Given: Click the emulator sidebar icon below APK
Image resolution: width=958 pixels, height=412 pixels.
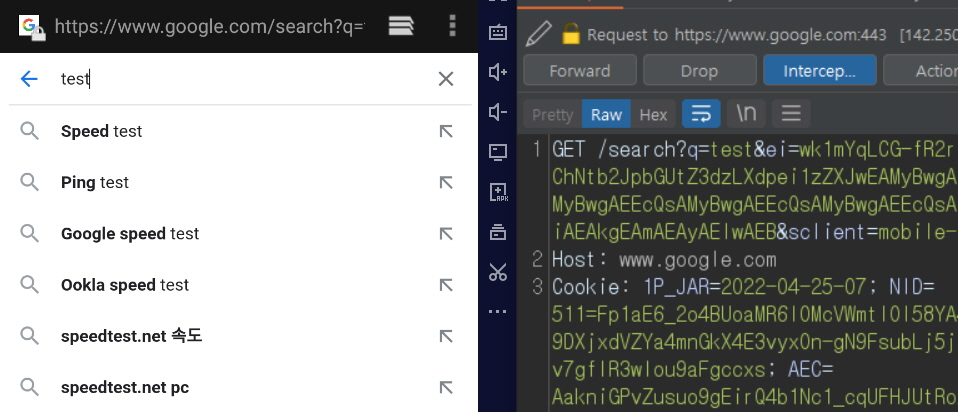Looking at the screenshot, I should coord(498,232).
